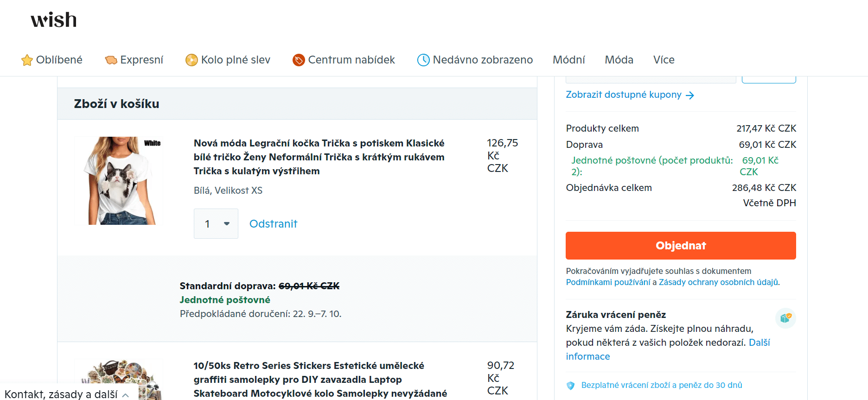Open the Více menu
868x400 pixels.
point(664,60)
